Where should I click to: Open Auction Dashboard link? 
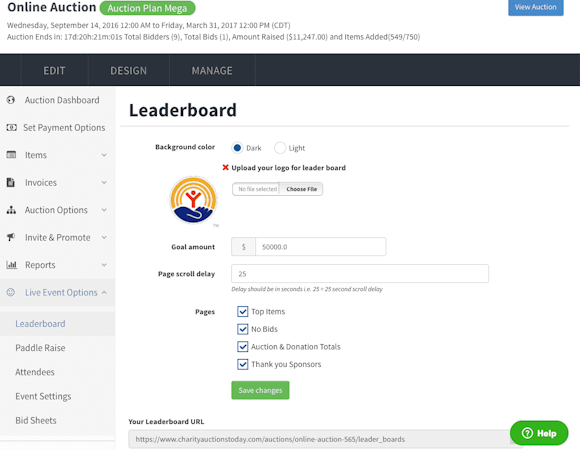[x=62, y=100]
